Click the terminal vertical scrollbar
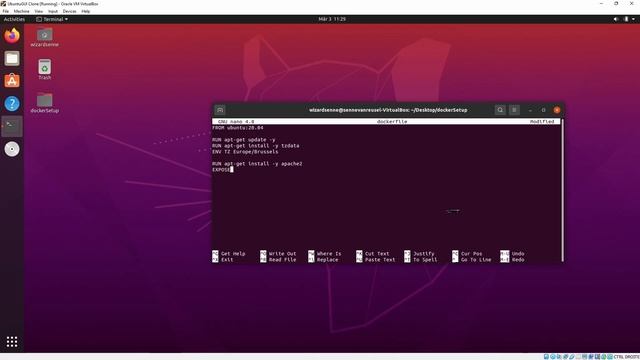Screen dimensions: 640x360 [562, 190]
